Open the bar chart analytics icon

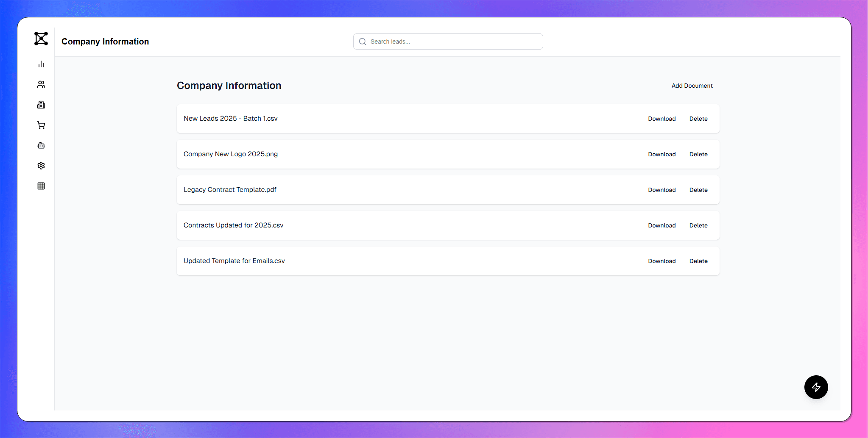tap(41, 64)
